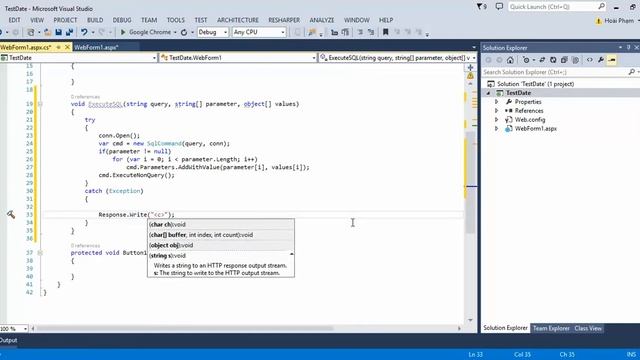The width and height of the screenshot is (640, 360).
Task: Switch to the Team Explorer tab
Action: pos(551,328)
